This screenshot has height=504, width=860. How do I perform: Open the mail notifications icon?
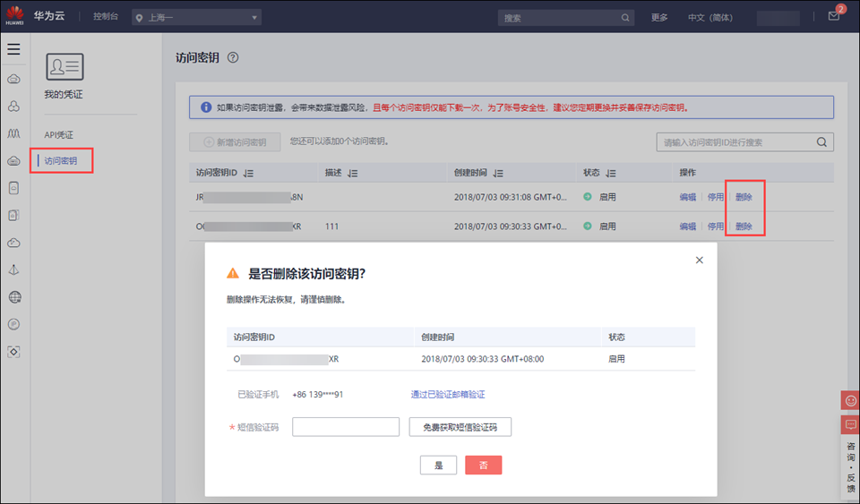[834, 17]
